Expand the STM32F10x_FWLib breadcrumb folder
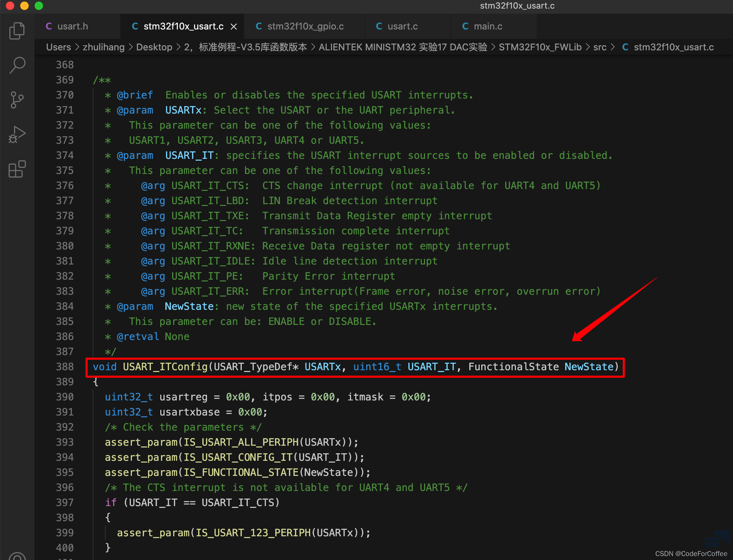This screenshot has width=733, height=560. [540, 47]
